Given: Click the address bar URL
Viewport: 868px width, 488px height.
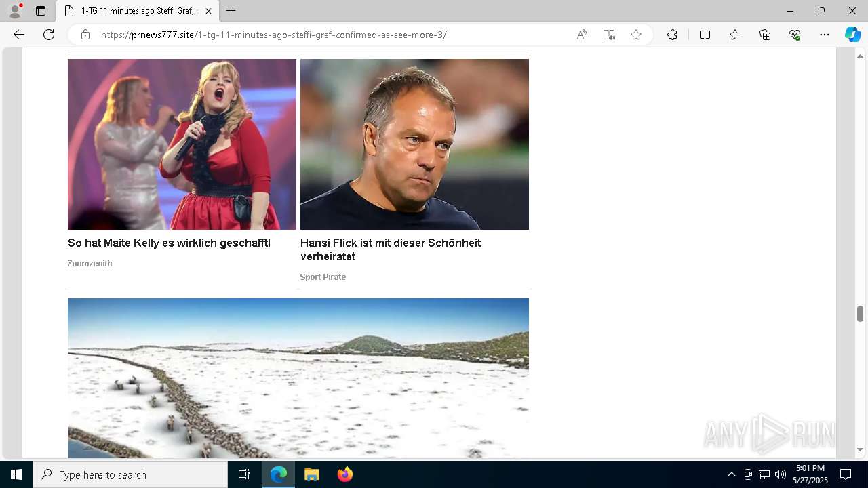Looking at the screenshot, I should point(274,35).
